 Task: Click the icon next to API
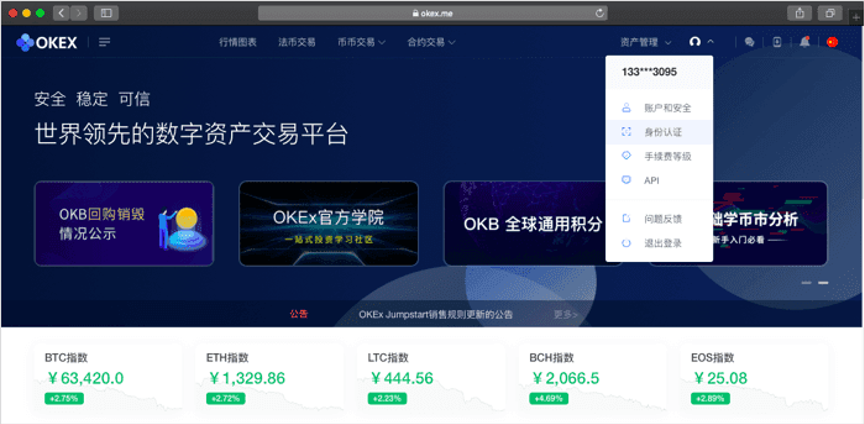click(x=626, y=180)
